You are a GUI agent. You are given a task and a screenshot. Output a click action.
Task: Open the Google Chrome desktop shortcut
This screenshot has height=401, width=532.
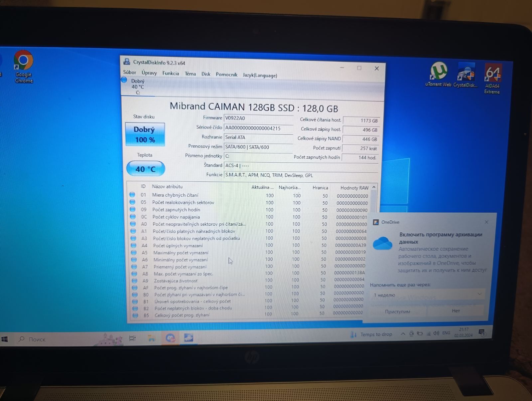pyautogui.click(x=24, y=66)
